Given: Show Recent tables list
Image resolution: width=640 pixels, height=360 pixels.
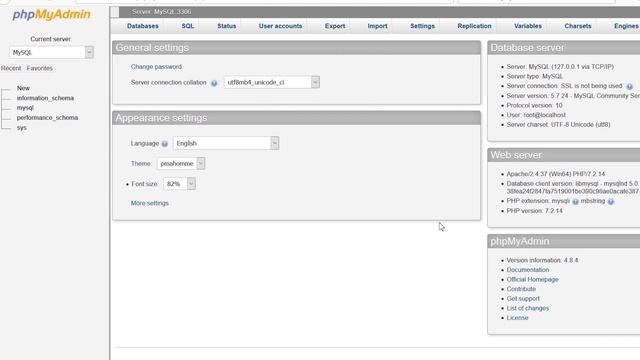Looking at the screenshot, I should (11, 68).
